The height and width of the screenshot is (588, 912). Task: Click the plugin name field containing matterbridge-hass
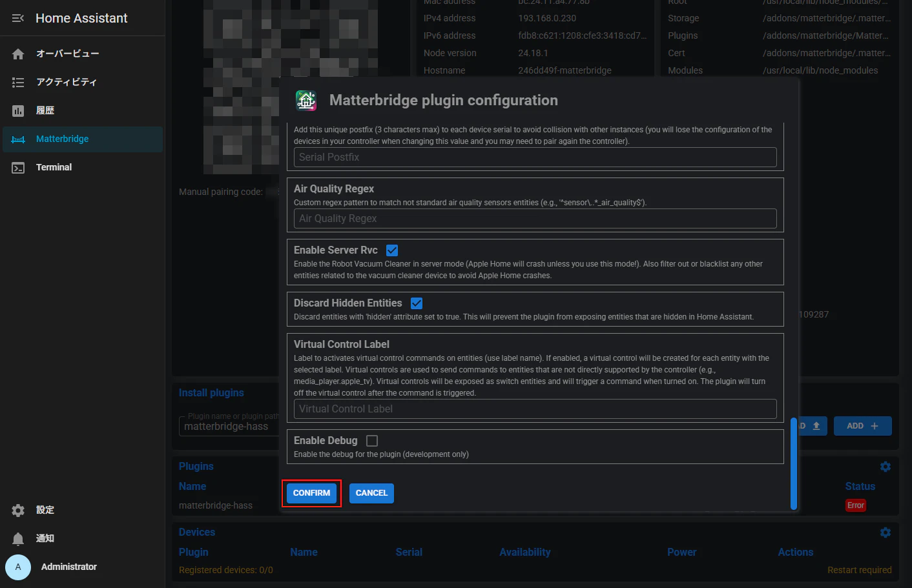[229, 426]
